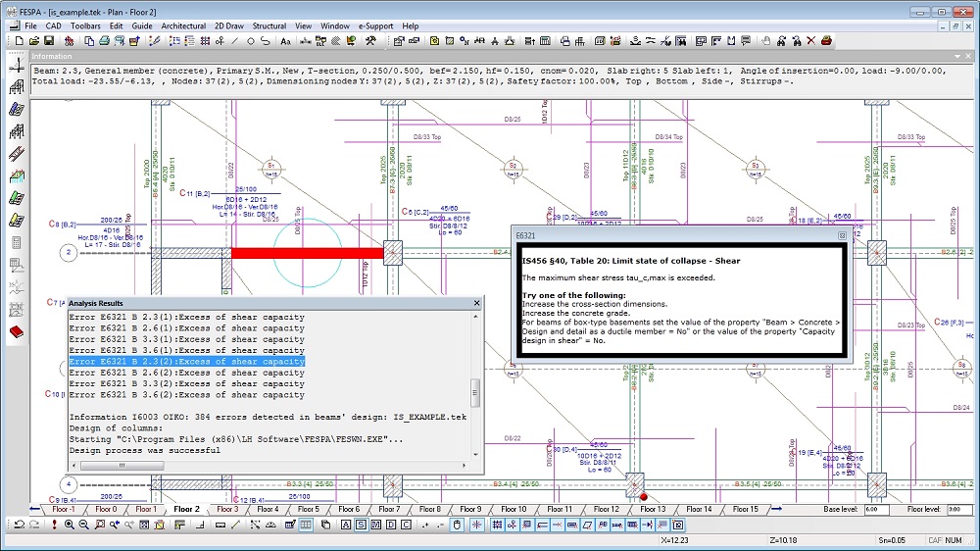Click the right arrow after the Floor 15 tab

(776, 509)
